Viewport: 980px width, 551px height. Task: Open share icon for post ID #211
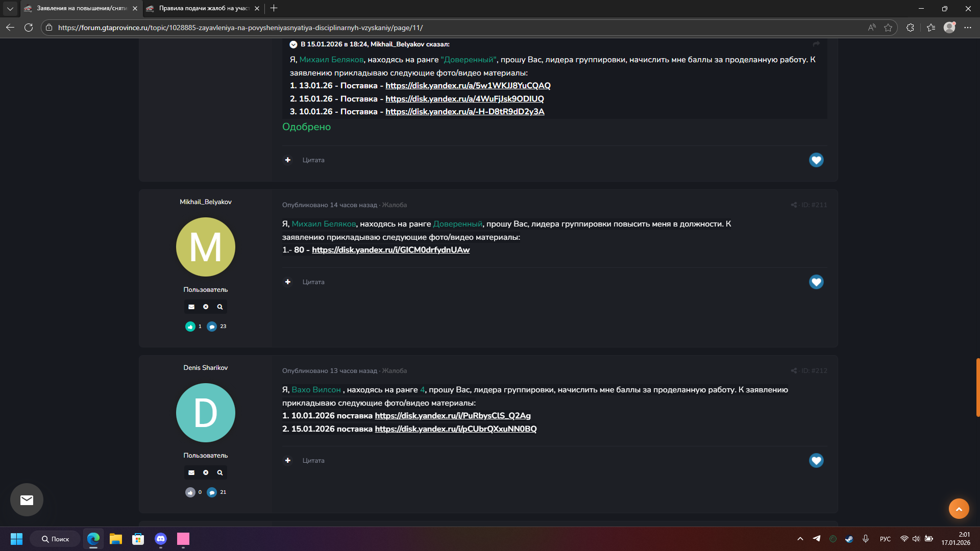coord(794,205)
